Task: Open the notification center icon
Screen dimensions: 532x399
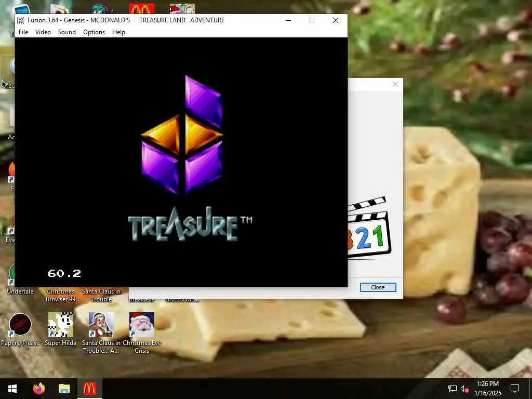Action: [515, 389]
